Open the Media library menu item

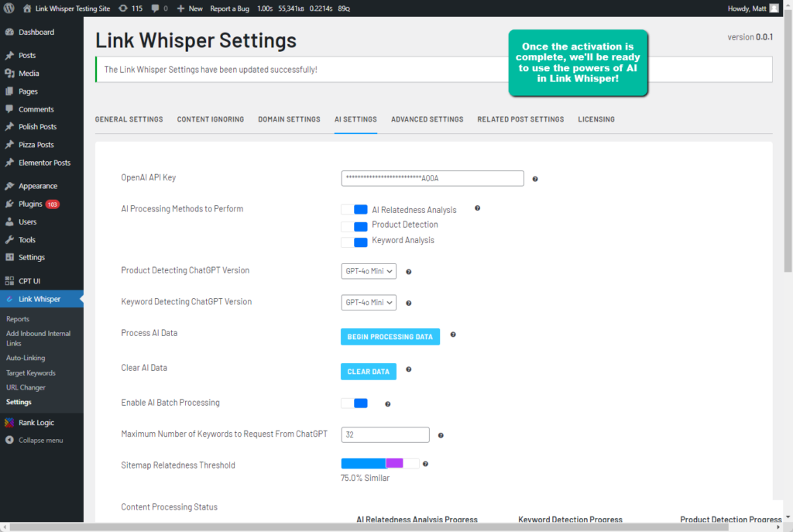(x=42, y=74)
